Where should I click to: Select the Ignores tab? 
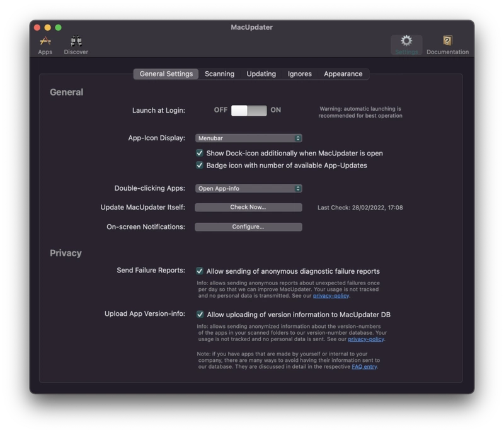[299, 74]
